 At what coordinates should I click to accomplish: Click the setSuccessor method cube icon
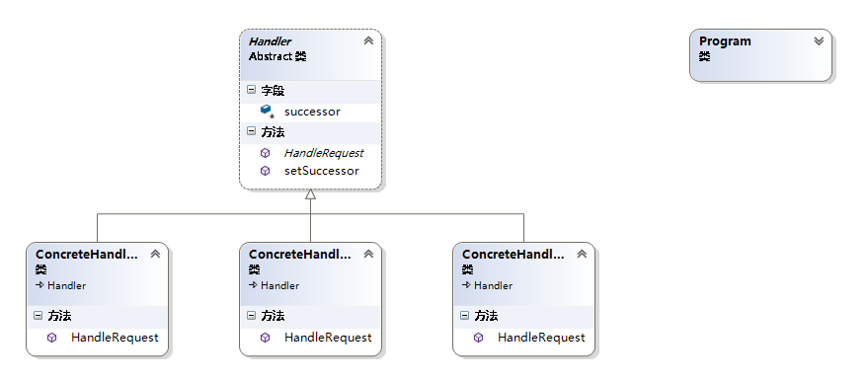[x=266, y=171]
